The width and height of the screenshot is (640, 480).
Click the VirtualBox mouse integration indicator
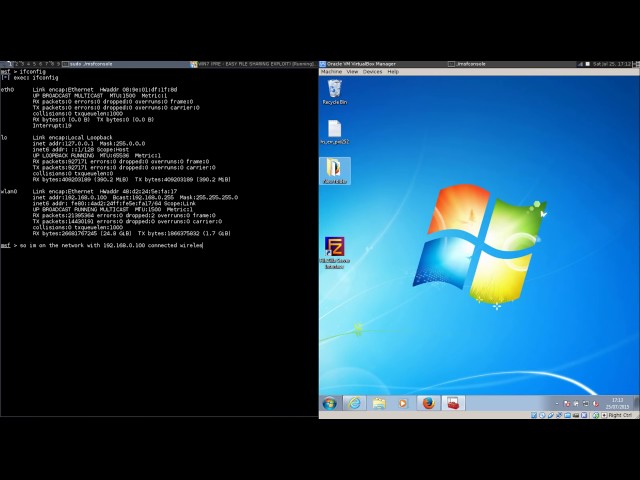click(596, 415)
